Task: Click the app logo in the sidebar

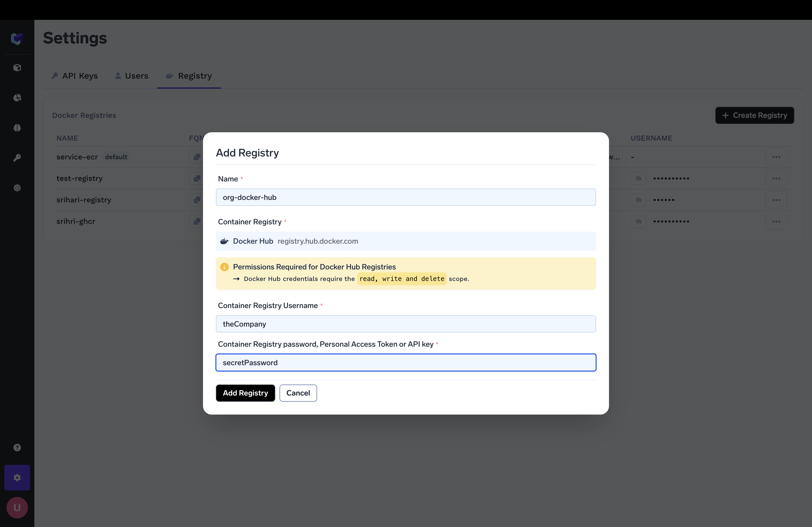Action: pos(17,39)
